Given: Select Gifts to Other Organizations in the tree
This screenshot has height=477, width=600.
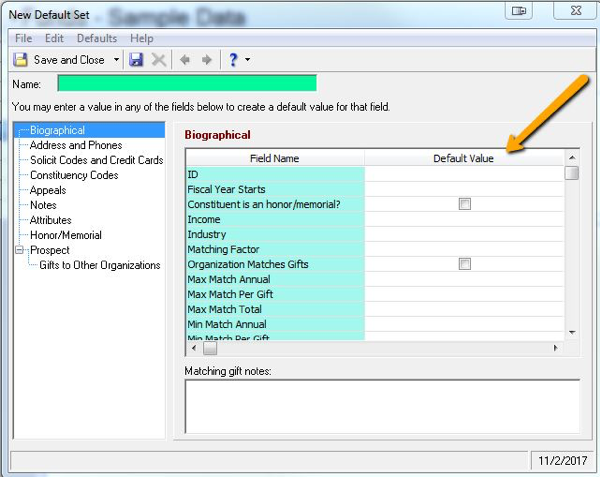Looking at the screenshot, I should tap(100, 265).
